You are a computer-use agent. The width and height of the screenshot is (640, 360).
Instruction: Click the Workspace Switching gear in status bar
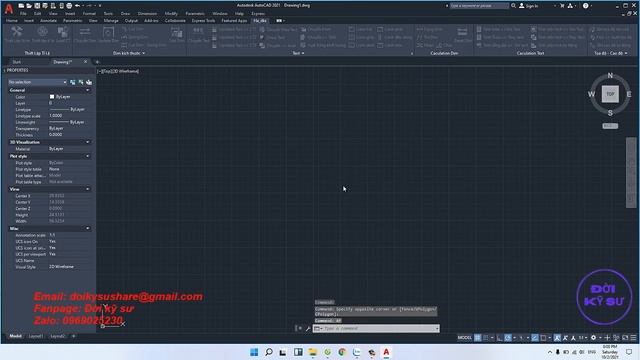tap(593, 338)
